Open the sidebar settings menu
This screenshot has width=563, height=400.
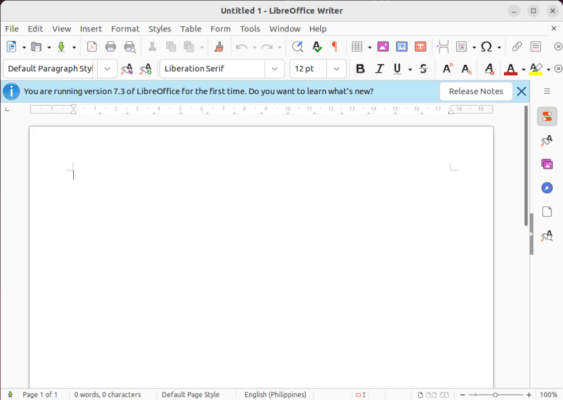[x=547, y=91]
